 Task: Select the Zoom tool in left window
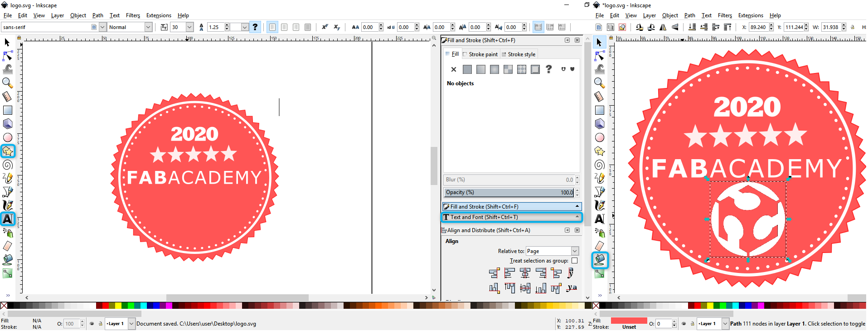pos(8,83)
